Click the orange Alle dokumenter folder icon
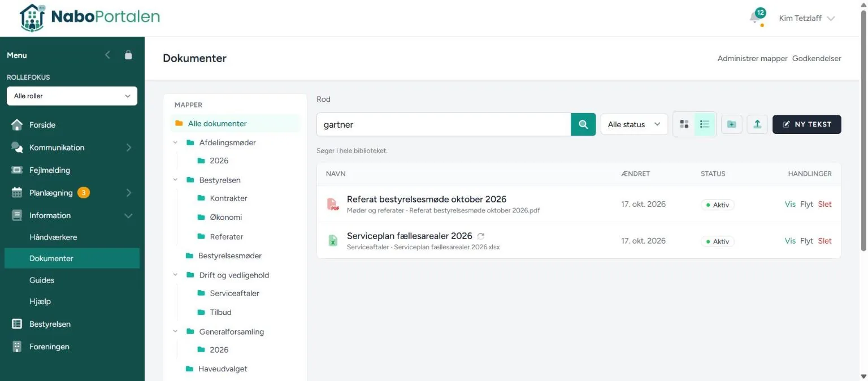 click(x=179, y=123)
